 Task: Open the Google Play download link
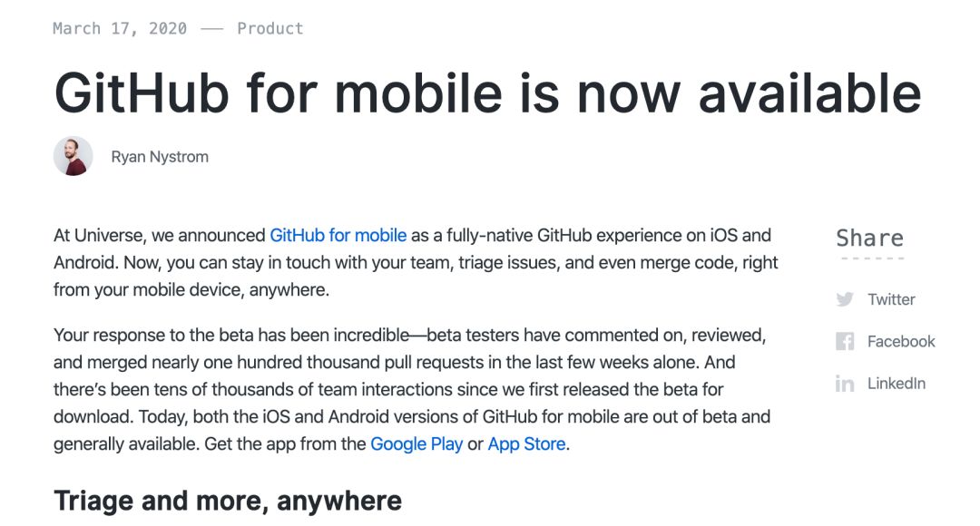416,443
